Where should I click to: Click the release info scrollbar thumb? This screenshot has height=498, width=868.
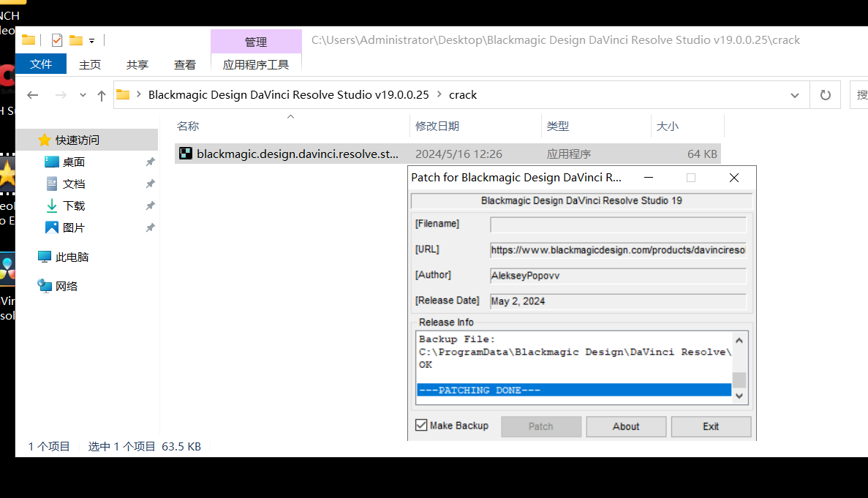pos(739,380)
